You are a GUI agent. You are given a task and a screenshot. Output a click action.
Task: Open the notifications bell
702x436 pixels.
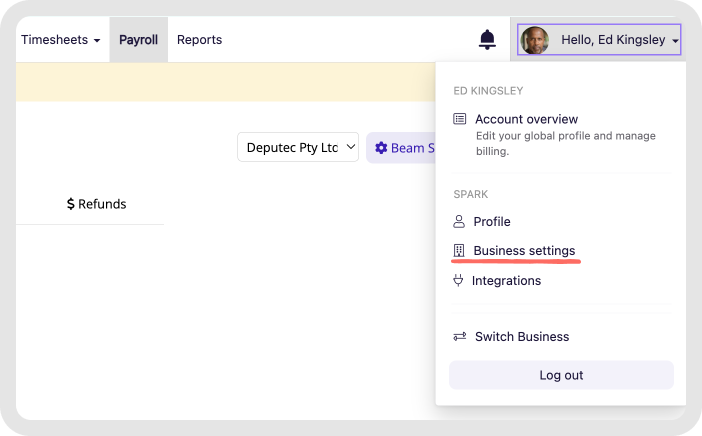(487, 39)
